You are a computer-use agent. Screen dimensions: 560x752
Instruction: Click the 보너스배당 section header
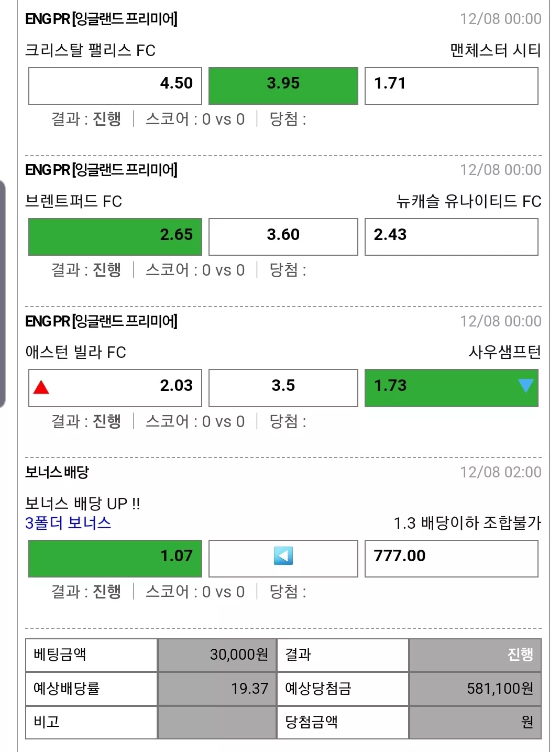pos(57,472)
